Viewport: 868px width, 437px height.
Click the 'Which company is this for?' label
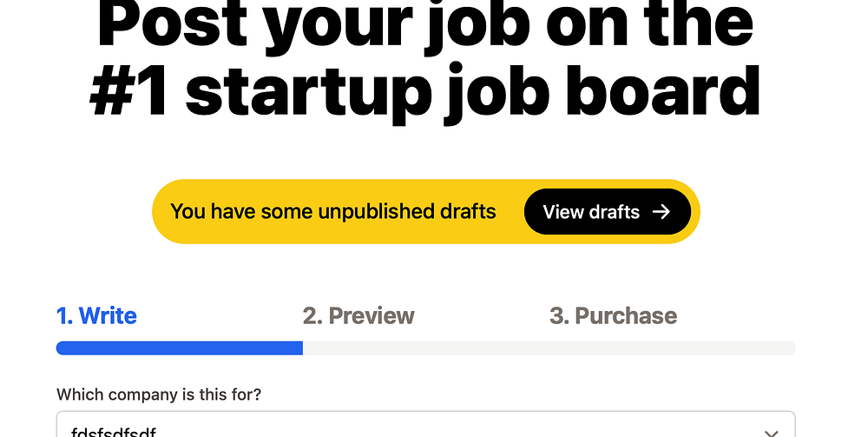coord(159,394)
